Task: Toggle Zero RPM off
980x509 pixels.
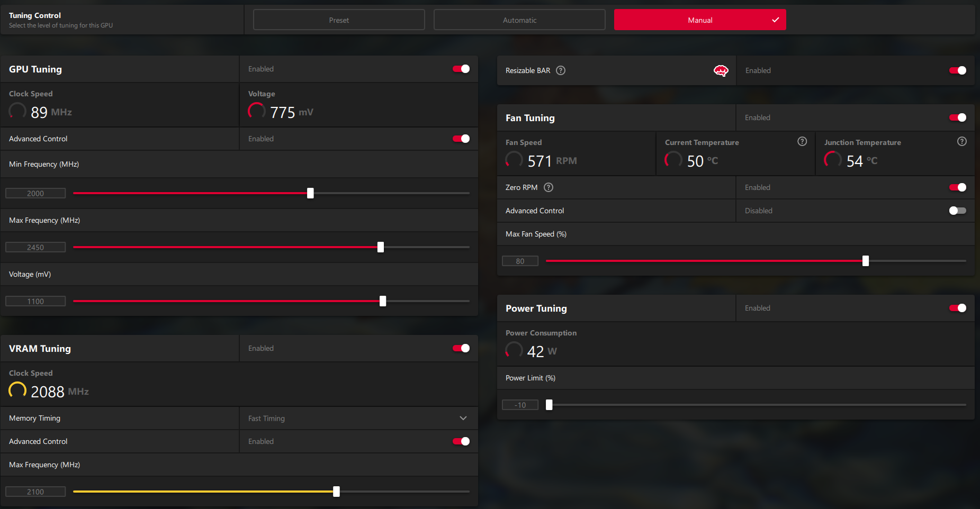Action: coord(958,187)
